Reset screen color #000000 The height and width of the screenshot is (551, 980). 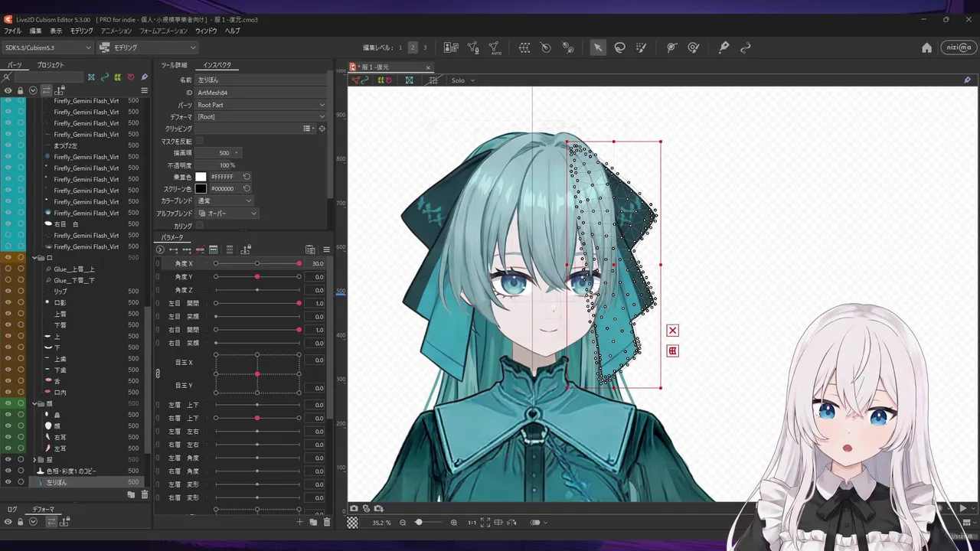tap(247, 188)
